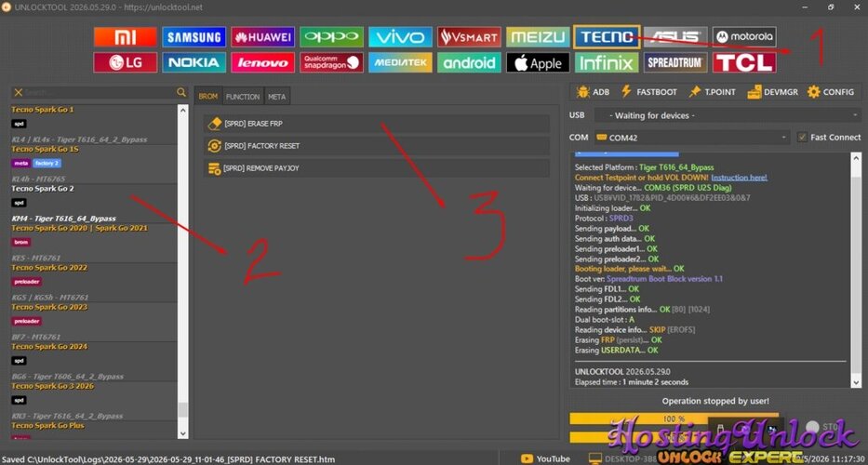Run [SPRD] FACTORY RESET
868x465 pixels.
[x=377, y=146]
